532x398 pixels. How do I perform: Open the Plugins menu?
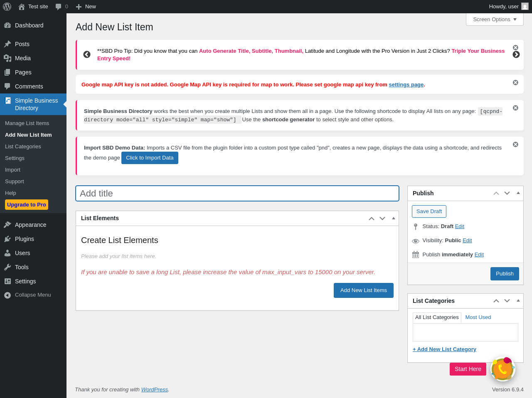[x=25, y=239]
